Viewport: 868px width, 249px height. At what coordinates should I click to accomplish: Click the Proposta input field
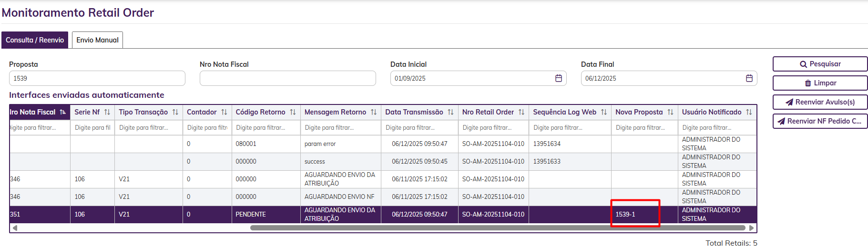tap(97, 78)
